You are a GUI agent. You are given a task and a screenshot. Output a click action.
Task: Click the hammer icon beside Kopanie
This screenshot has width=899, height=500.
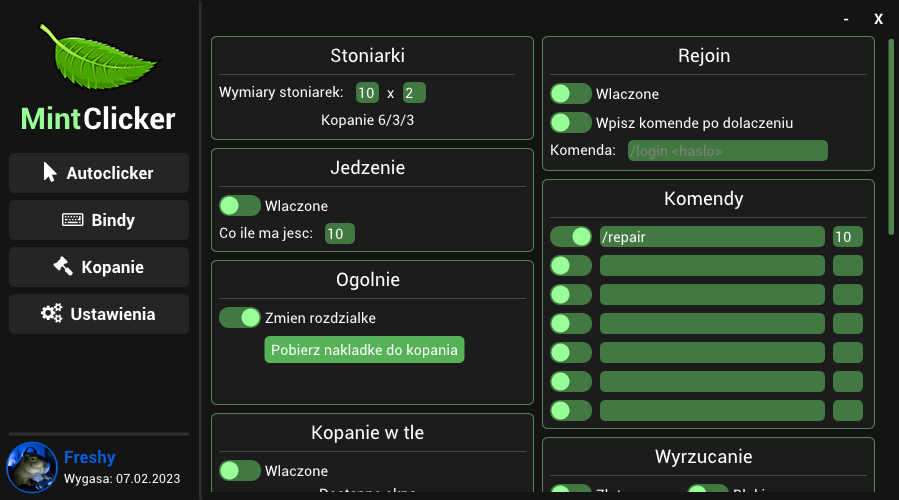63,266
